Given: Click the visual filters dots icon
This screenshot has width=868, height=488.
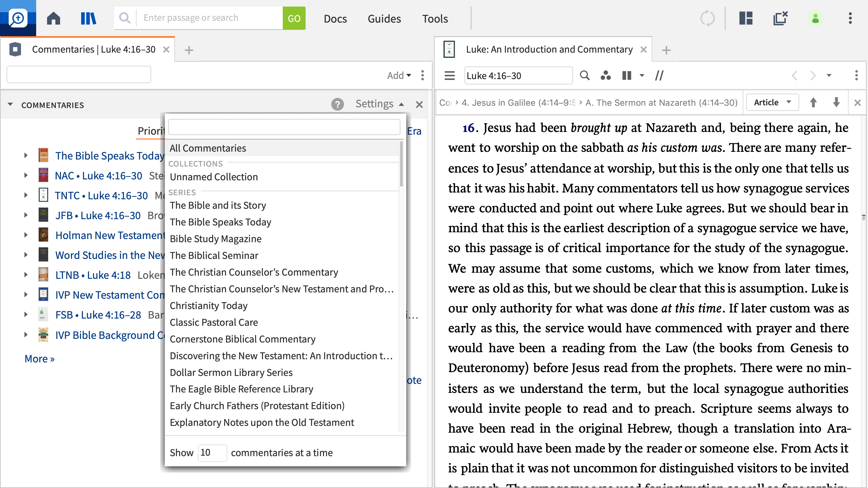Looking at the screenshot, I should click(606, 75).
